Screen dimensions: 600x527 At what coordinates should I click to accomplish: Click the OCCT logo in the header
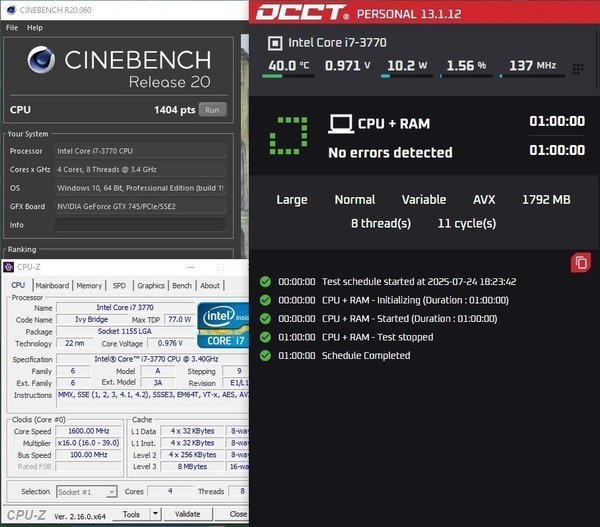pos(302,13)
